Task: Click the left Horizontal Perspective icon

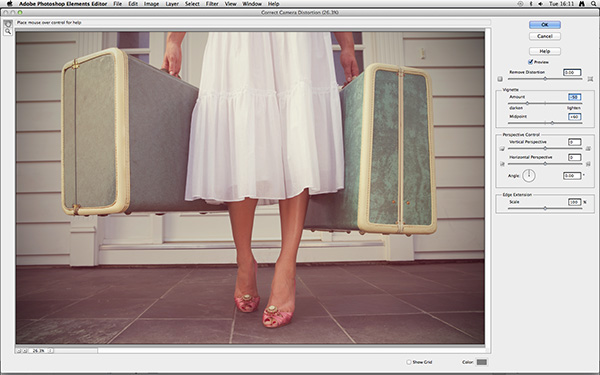Action: 502,164
